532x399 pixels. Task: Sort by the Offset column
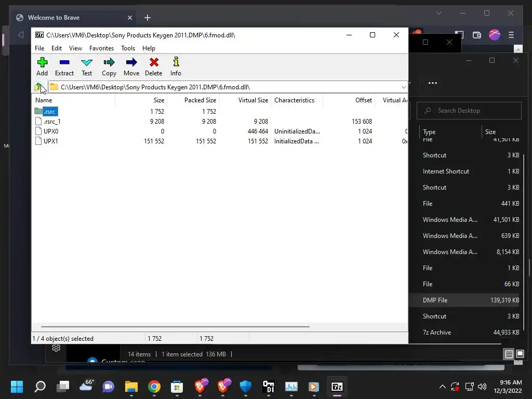coord(349,100)
